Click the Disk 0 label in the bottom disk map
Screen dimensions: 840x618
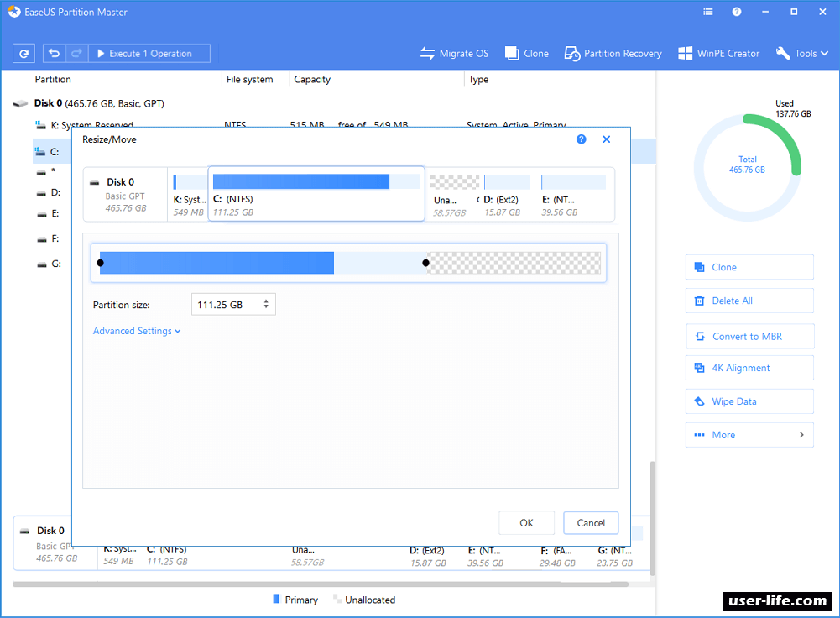(50, 531)
